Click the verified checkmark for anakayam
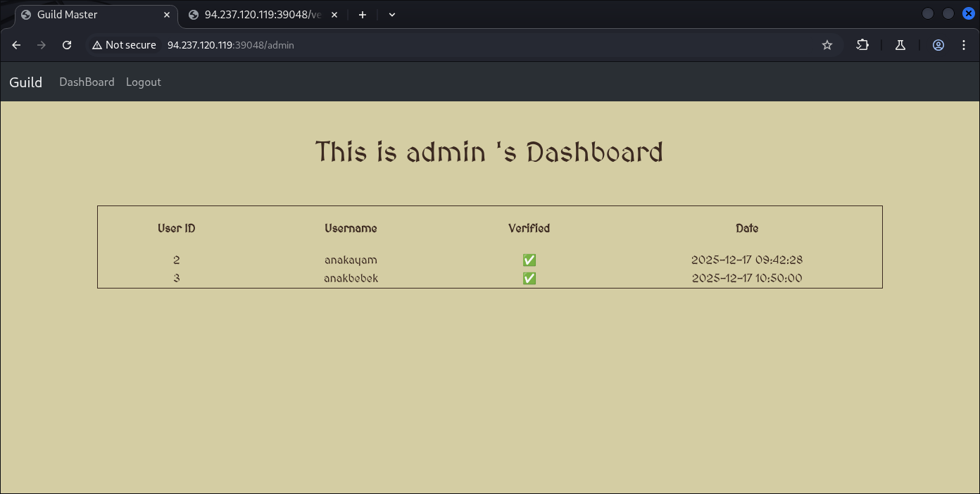The image size is (980, 494). [x=529, y=260]
